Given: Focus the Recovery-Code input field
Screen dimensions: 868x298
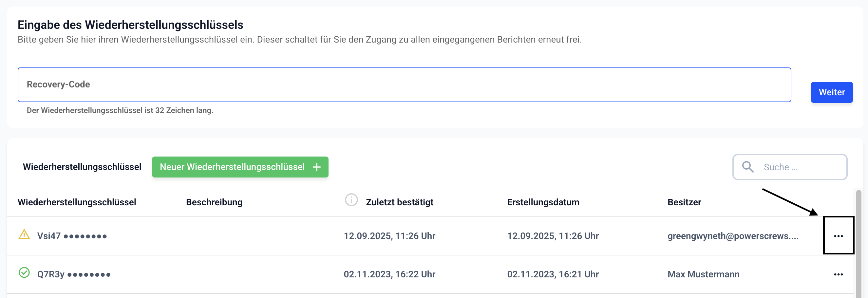Looking at the screenshot, I should (x=404, y=85).
